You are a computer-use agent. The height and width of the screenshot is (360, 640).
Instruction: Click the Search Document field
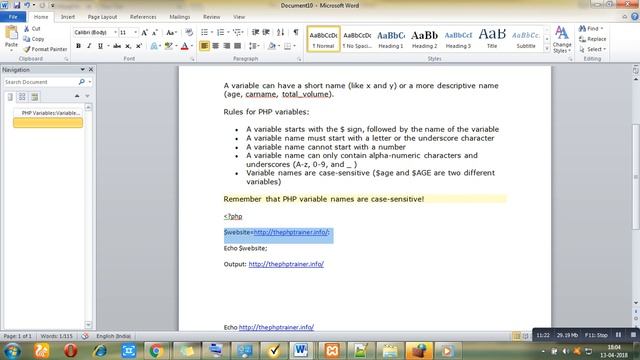(40, 82)
